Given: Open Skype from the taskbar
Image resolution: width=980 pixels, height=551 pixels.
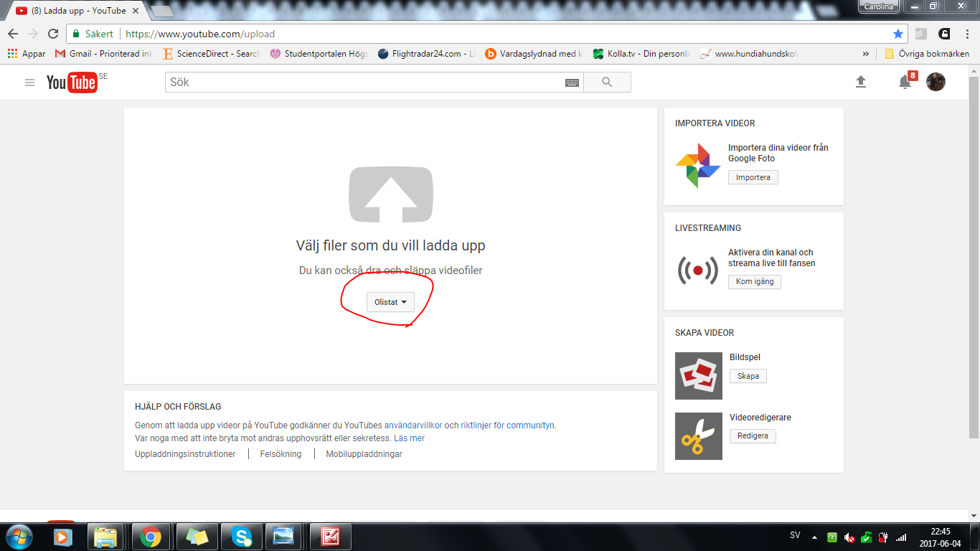Looking at the screenshot, I should (241, 537).
